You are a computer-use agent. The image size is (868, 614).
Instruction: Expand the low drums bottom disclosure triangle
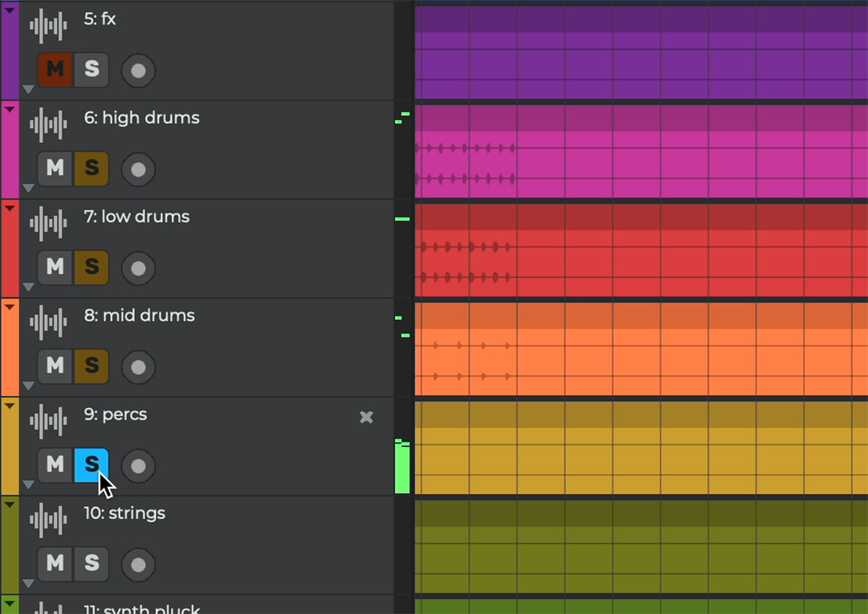click(x=28, y=287)
